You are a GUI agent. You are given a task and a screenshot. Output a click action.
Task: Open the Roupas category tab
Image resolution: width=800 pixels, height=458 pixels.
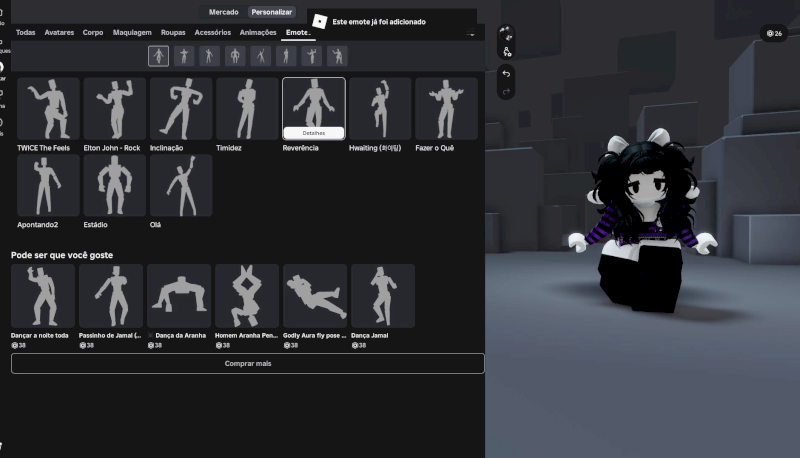[173, 33]
